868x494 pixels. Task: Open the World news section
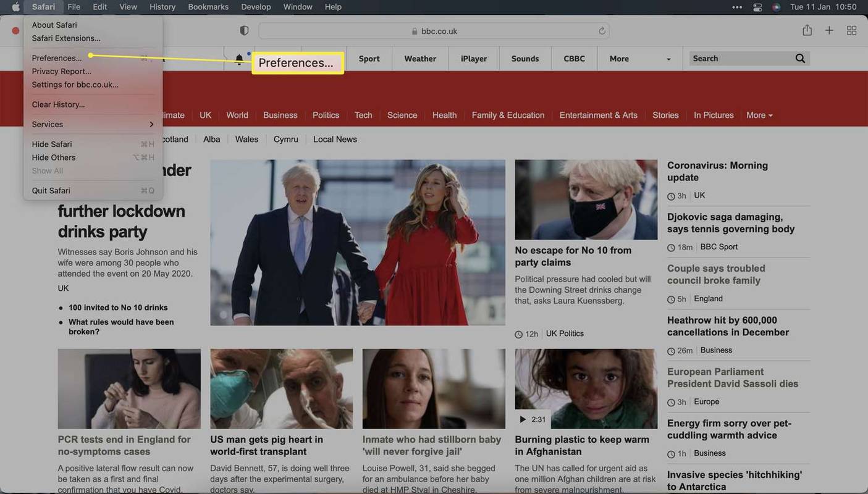(x=237, y=115)
